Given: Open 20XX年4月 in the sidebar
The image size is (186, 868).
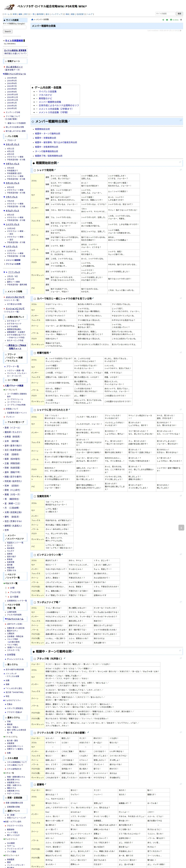Looking at the screenshot, I should pyautogui.click(x=12, y=78).
